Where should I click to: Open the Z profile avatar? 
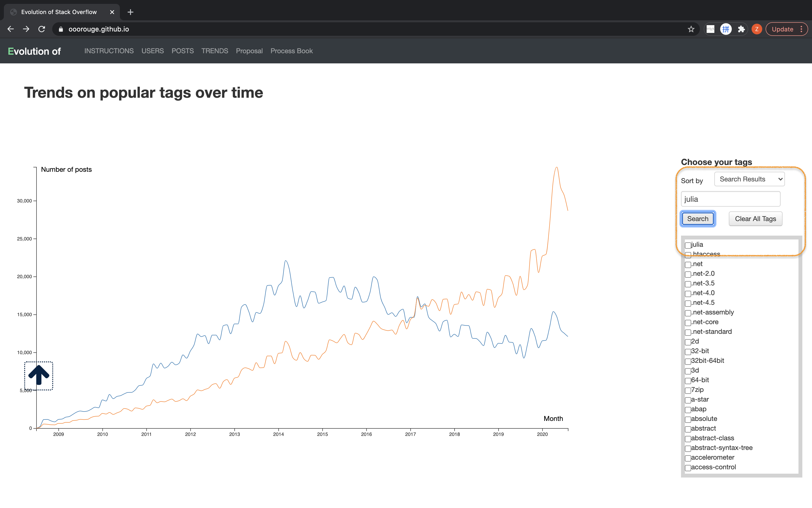pos(757,29)
